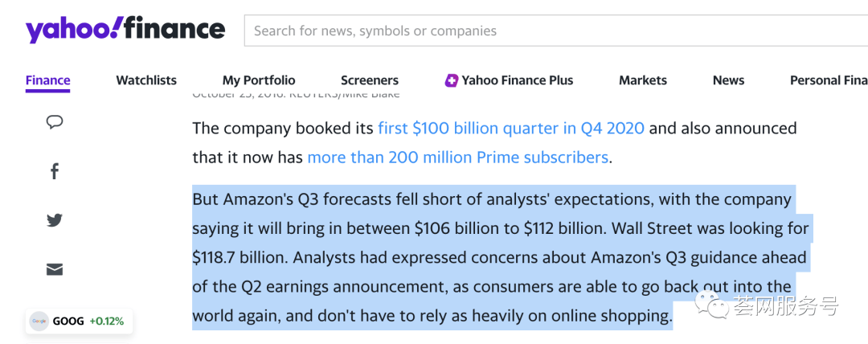The image size is (868, 344).
Task: Click the Yahoo Finance logo
Action: (x=125, y=31)
